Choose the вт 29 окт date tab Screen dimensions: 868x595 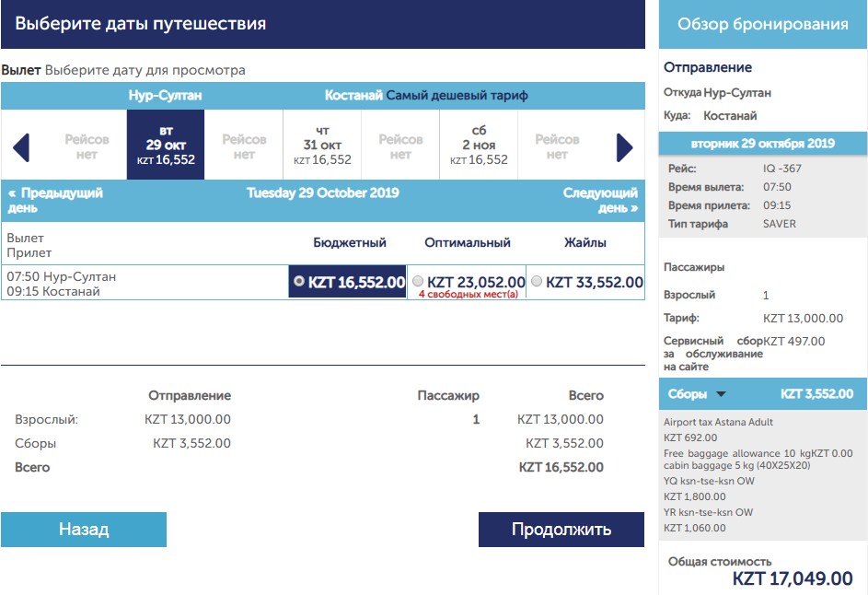tap(166, 146)
